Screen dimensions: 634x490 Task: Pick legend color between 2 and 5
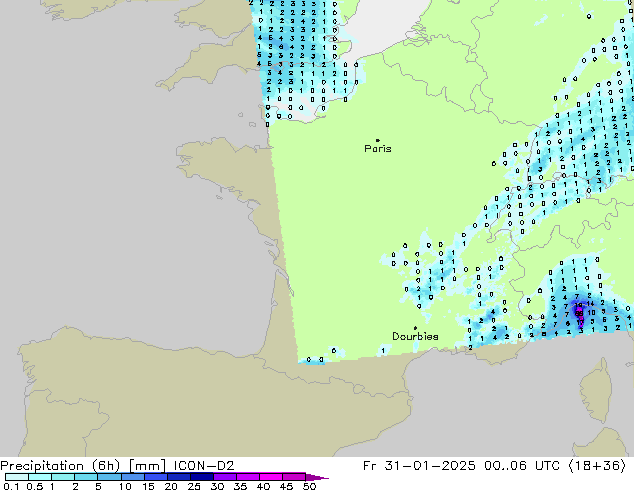tap(86, 477)
